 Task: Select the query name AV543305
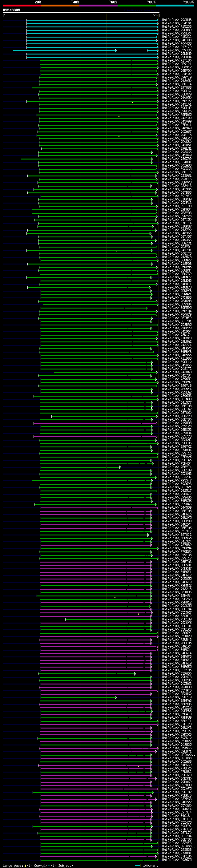tap(11, 10)
